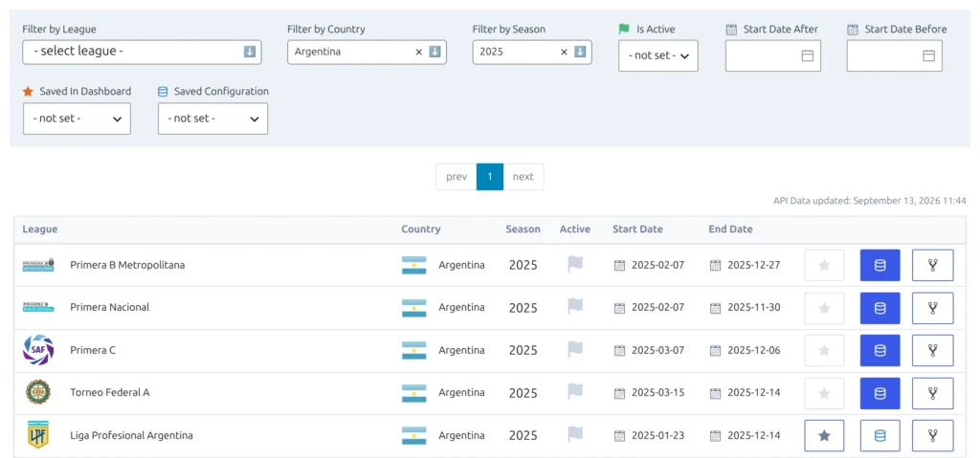The height and width of the screenshot is (458, 980).
Task: Open saved configuration for Torneo Federal A
Action: click(x=880, y=393)
